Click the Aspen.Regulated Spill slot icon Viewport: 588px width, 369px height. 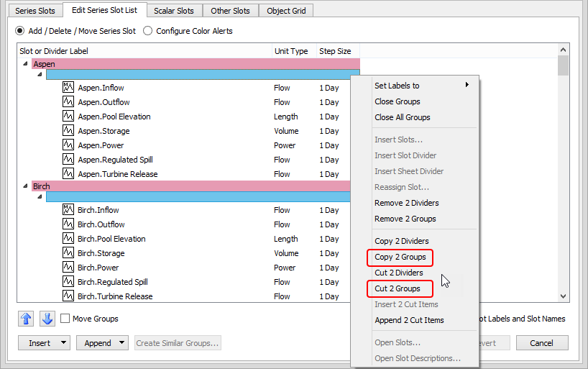pyautogui.click(x=69, y=160)
